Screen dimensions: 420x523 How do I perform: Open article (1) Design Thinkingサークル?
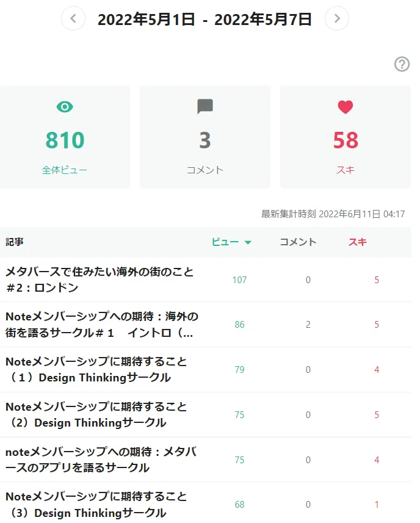pos(96,369)
